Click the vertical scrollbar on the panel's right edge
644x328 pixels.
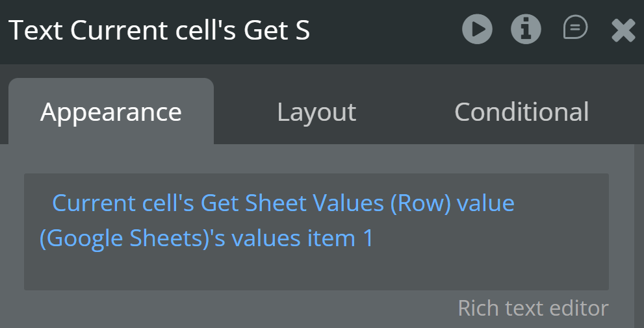[639, 234]
